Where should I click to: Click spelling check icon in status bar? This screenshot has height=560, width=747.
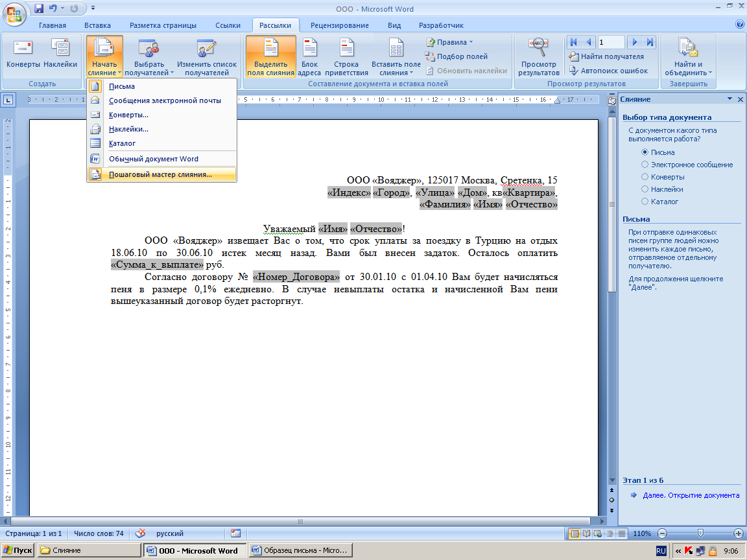140,533
